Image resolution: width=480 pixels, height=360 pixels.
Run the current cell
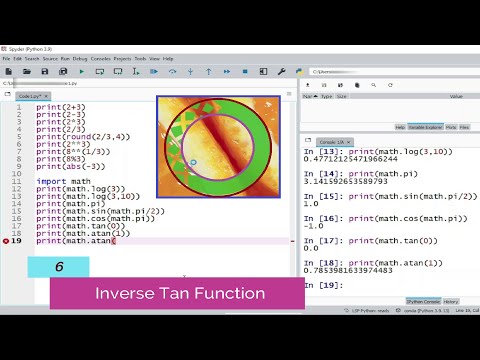click(99, 71)
